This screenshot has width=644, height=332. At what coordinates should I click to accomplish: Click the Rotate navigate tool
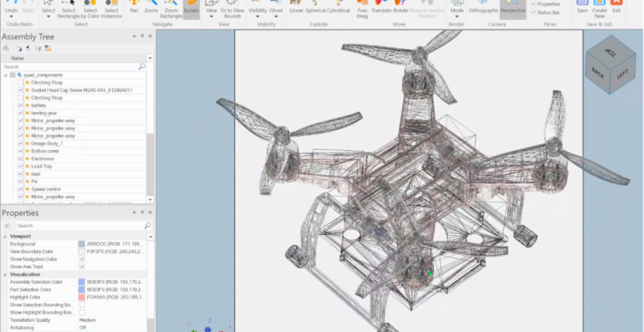(191, 8)
